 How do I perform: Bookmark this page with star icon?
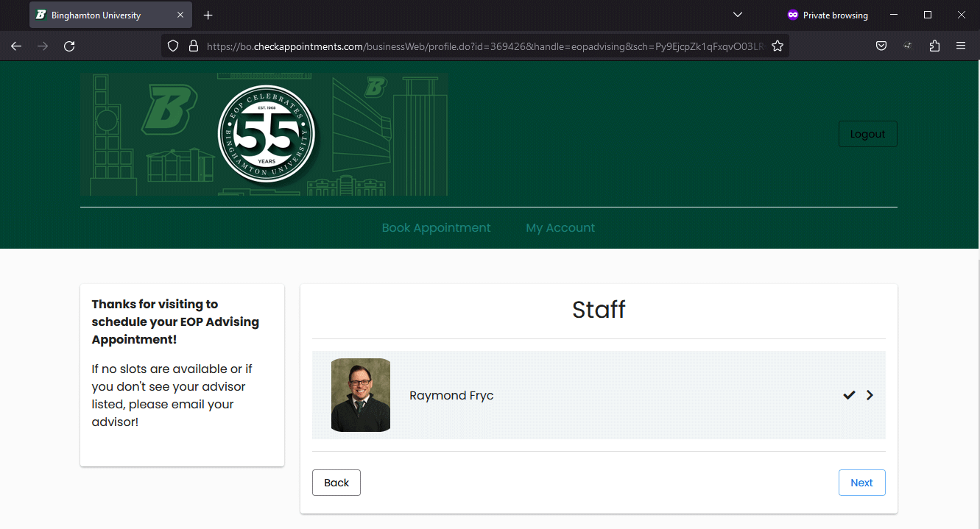coord(778,46)
